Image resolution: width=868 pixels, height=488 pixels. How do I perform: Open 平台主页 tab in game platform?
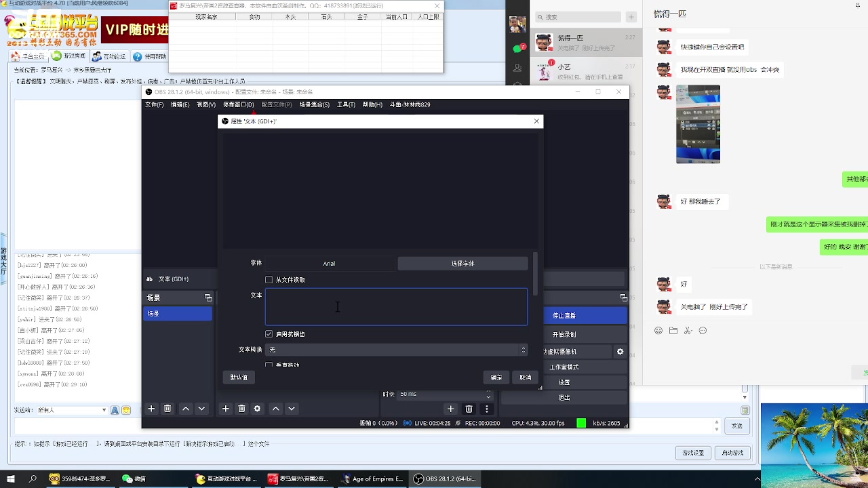(29, 56)
